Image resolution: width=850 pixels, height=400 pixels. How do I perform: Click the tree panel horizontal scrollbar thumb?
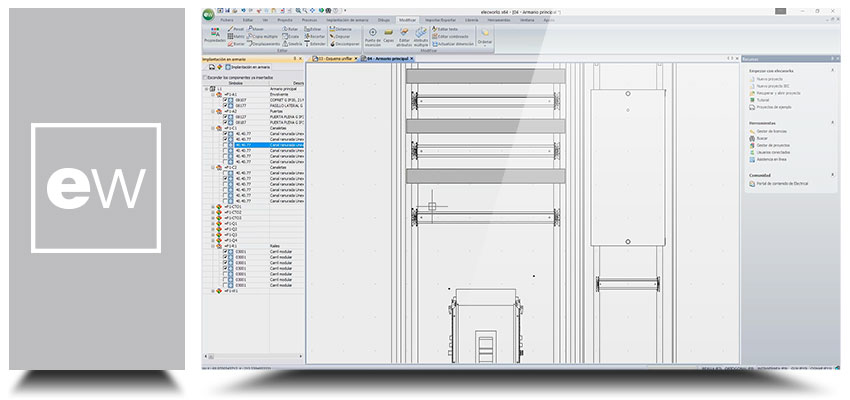coord(211,356)
